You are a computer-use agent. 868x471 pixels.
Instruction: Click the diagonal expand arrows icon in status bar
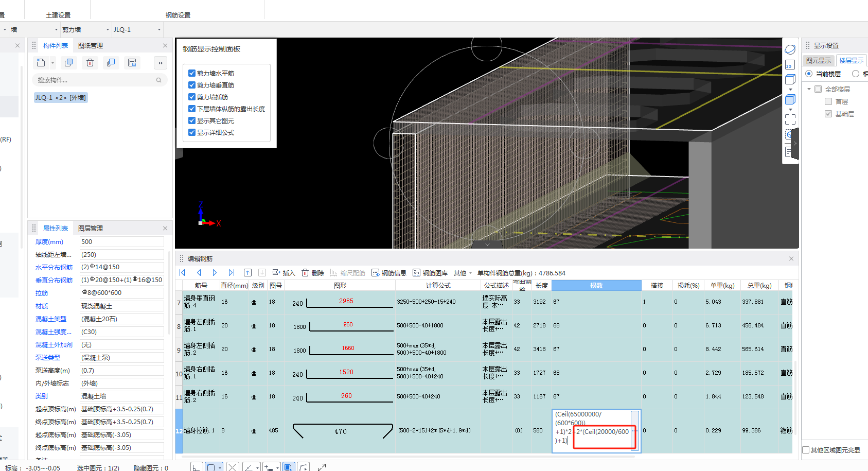pos(322,467)
